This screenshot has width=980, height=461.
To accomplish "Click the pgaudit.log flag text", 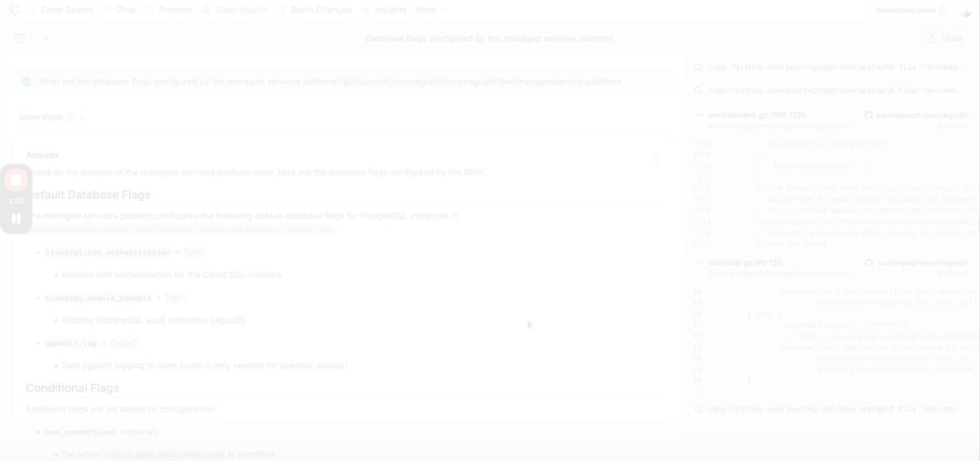I will (70, 343).
